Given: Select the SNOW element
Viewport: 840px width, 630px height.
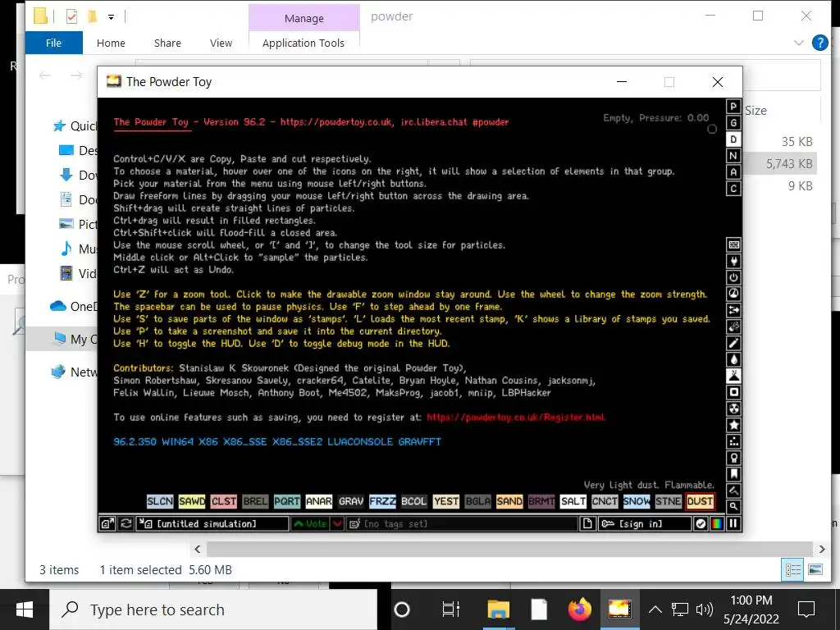Looking at the screenshot, I should click(636, 501).
